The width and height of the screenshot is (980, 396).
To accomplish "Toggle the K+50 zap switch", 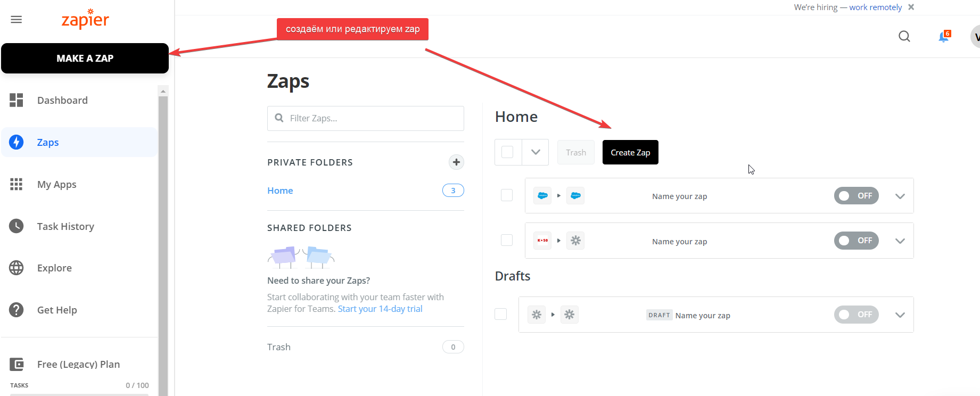I will coord(856,241).
